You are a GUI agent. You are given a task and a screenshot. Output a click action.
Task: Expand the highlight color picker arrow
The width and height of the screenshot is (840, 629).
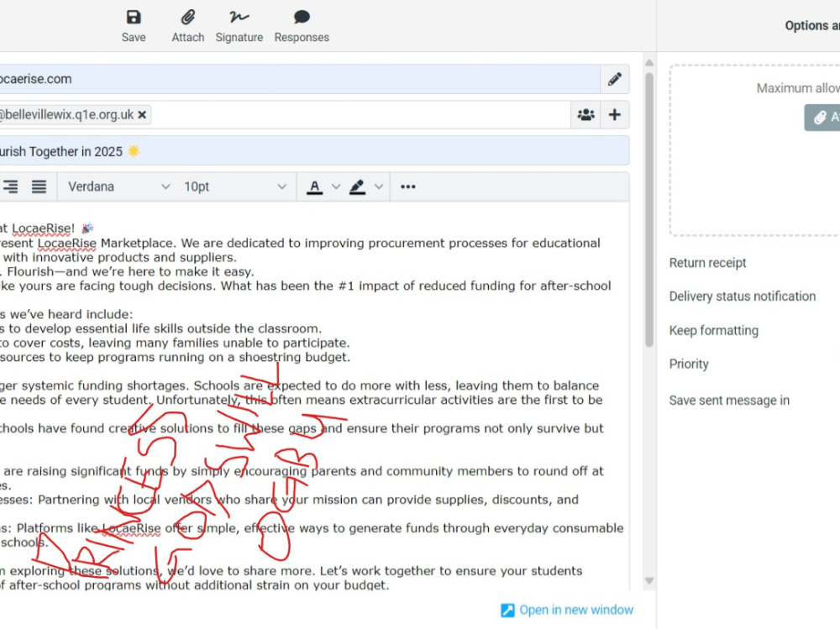click(379, 186)
